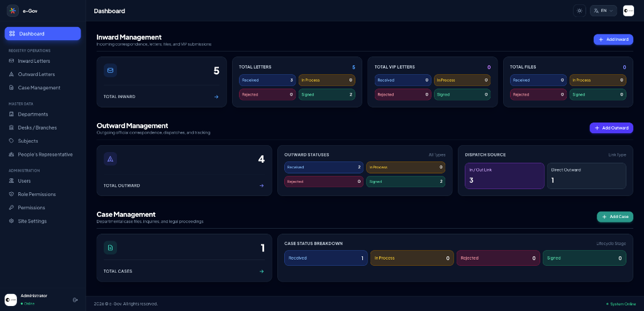The image size is (644, 311).
Task: Click the e-Gov logo icon
Action: (13, 11)
